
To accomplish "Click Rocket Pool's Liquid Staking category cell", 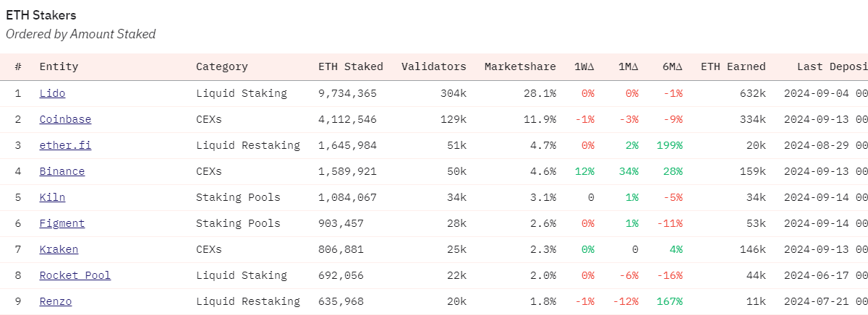I will [x=242, y=275].
